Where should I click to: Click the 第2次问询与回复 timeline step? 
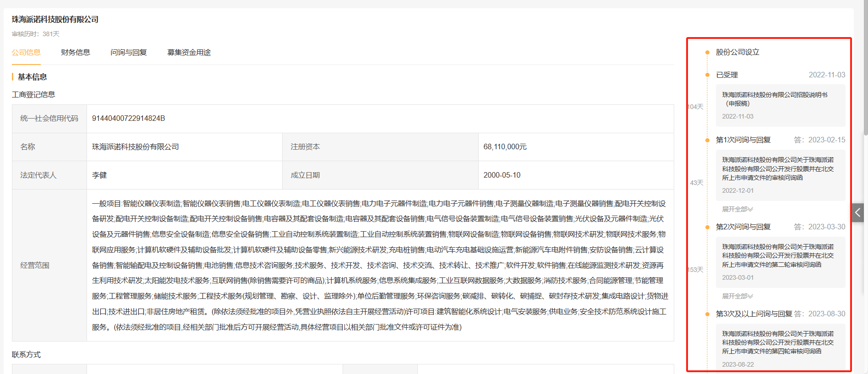tap(743, 227)
